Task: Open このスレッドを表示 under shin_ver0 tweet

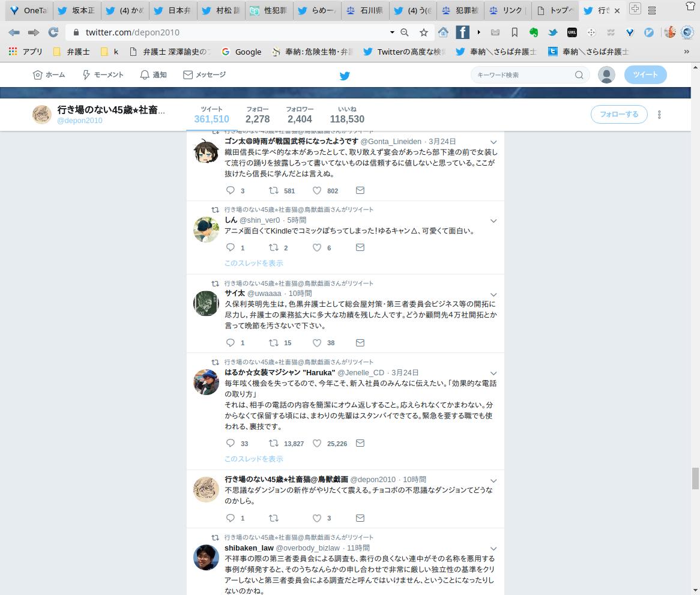Action: [253, 263]
